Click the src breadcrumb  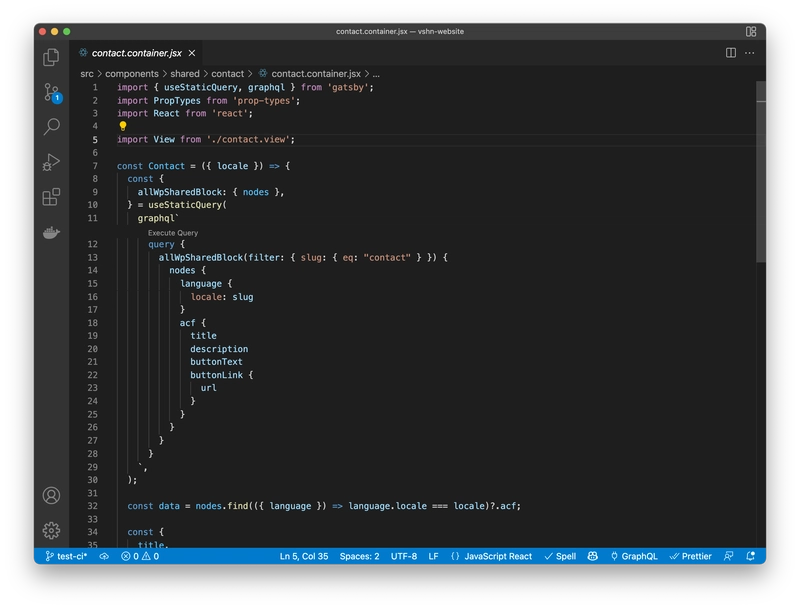point(87,74)
